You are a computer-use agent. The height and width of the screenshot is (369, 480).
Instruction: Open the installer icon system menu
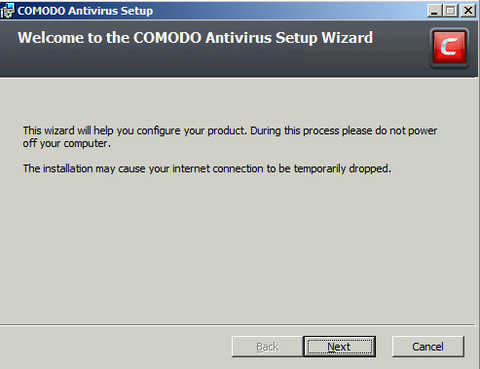7,10
